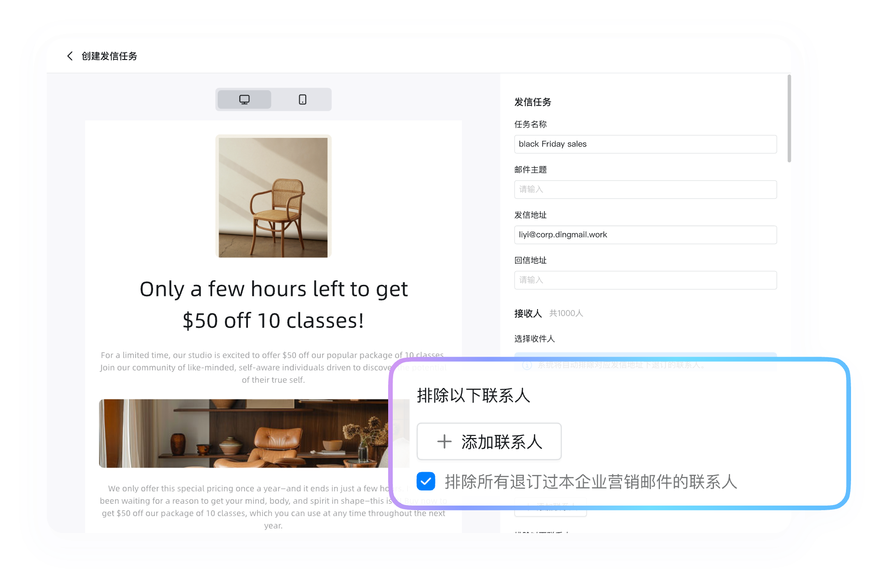Click the 共1000人 recipient count text

click(x=566, y=313)
